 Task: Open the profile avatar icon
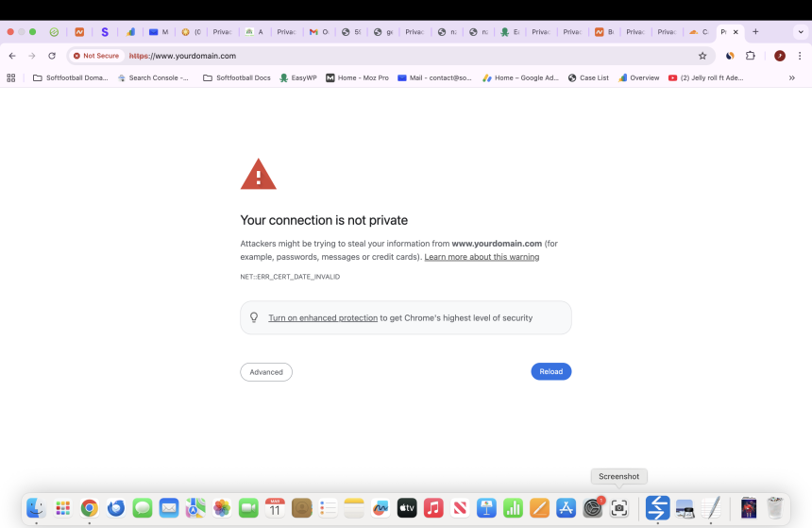[x=780, y=56]
